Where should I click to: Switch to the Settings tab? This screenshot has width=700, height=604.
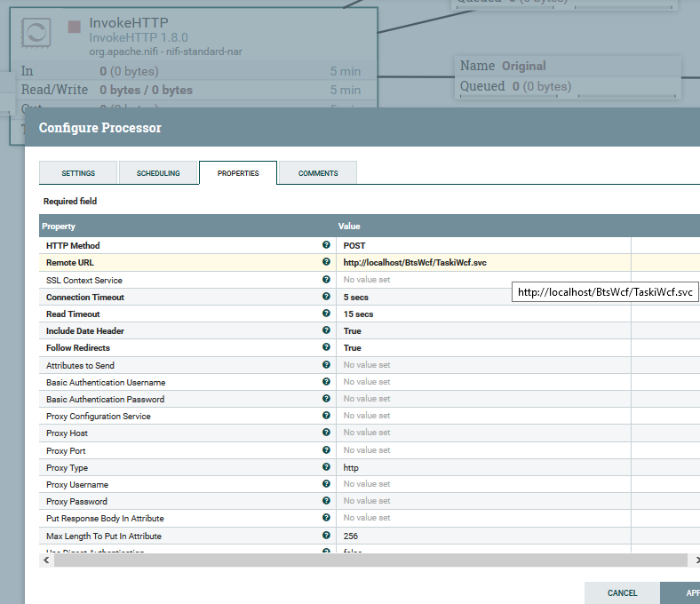click(78, 173)
